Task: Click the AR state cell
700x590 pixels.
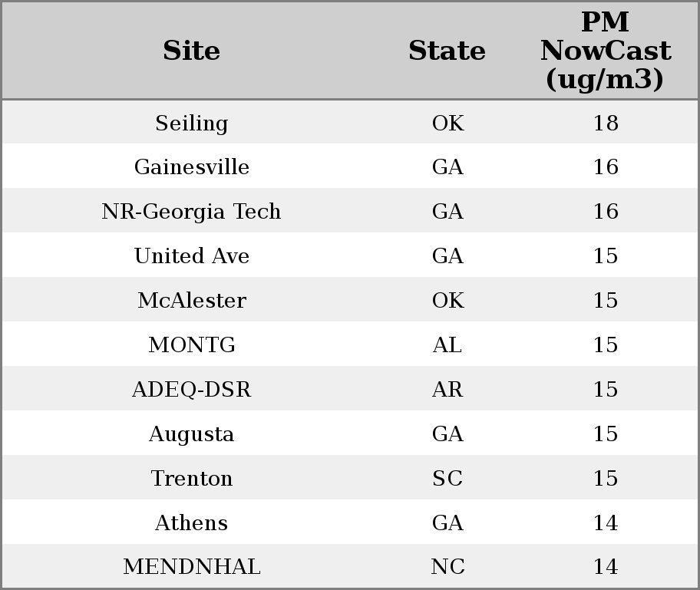Action: tap(447, 390)
